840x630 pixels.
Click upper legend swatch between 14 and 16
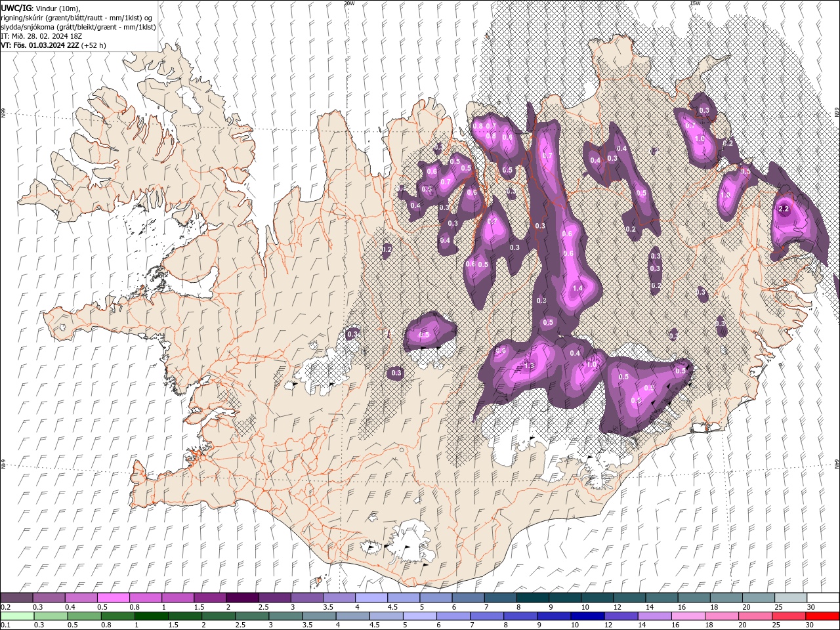click(x=661, y=598)
